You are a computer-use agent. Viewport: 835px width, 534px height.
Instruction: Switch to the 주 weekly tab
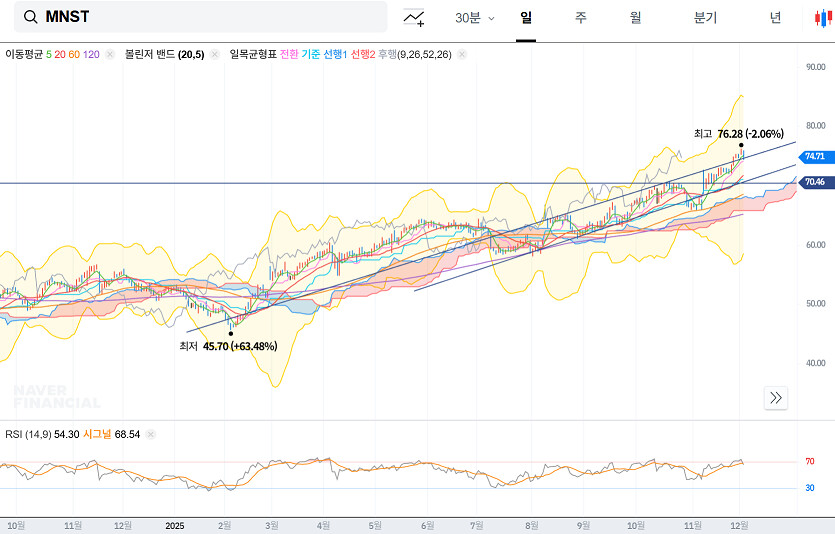pyautogui.click(x=580, y=18)
